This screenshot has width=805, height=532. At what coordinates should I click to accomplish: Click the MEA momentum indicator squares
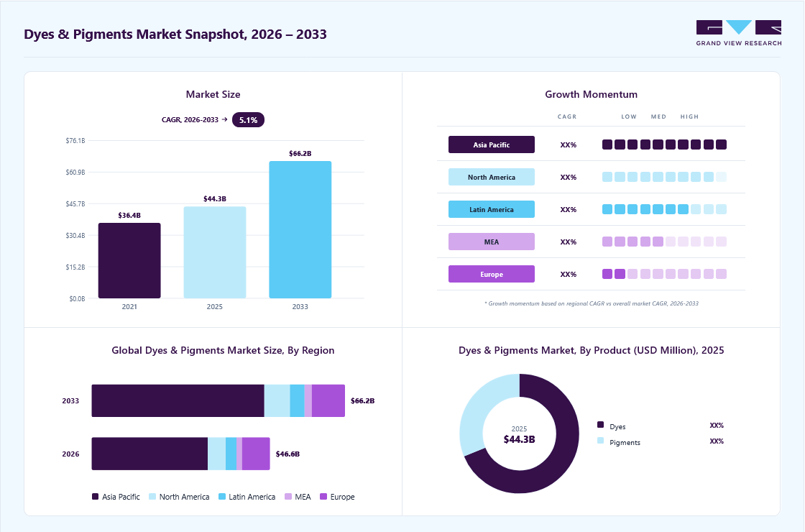pyautogui.click(x=664, y=242)
